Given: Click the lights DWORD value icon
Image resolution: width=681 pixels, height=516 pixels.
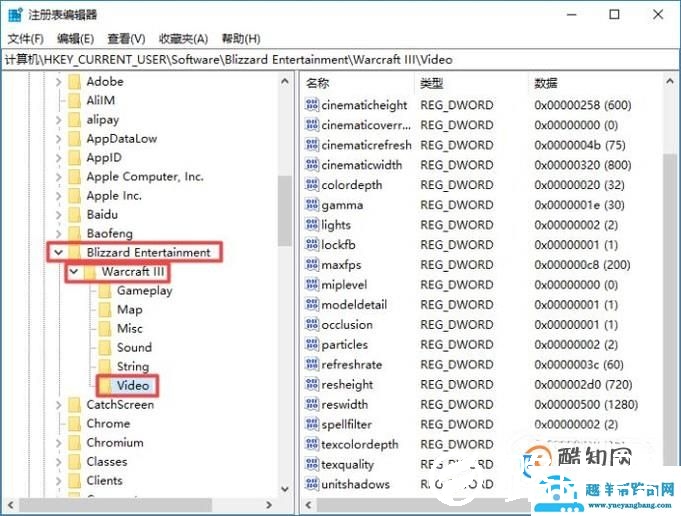Looking at the screenshot, I should [312, 225].
